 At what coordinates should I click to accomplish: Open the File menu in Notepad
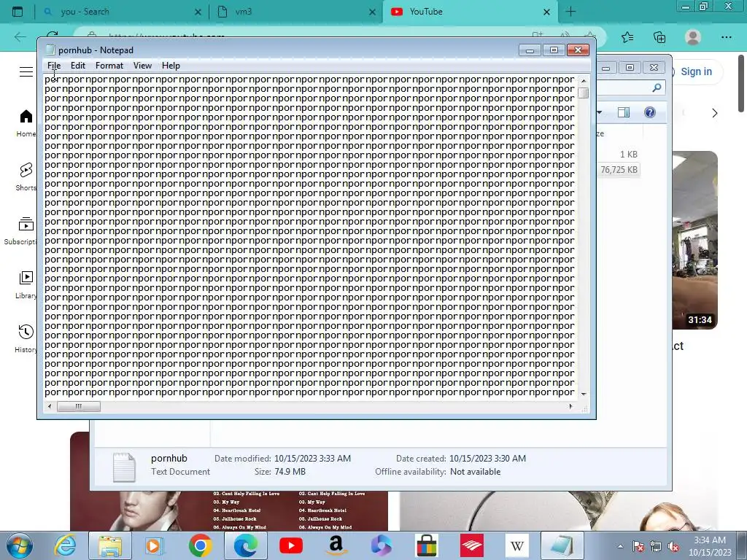pos(54,66)
